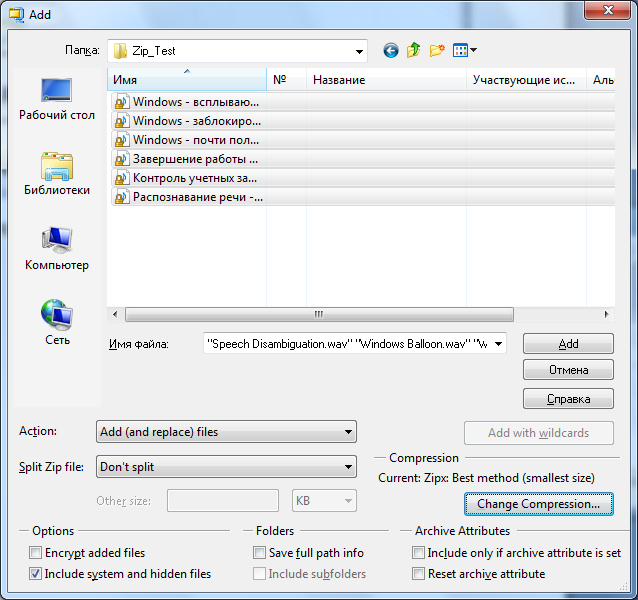Sort by № column header

(286, 80)
